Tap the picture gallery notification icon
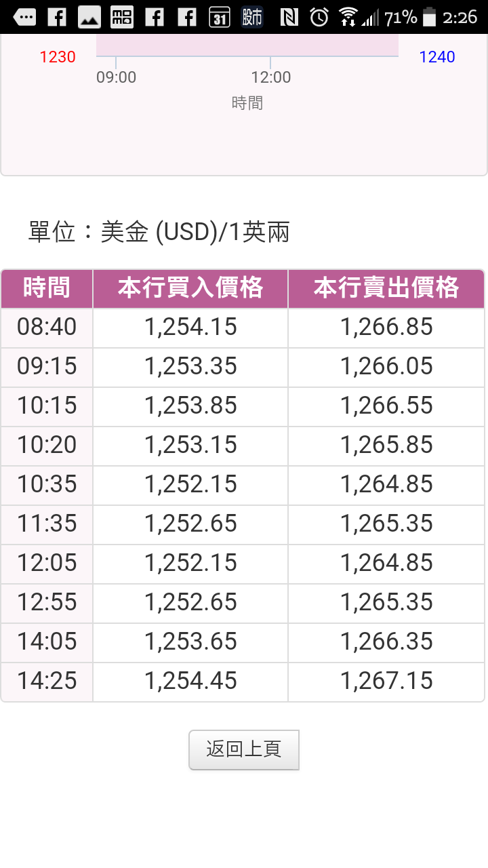The width and height of the screenshot is (488, 868). coord(89,17)
